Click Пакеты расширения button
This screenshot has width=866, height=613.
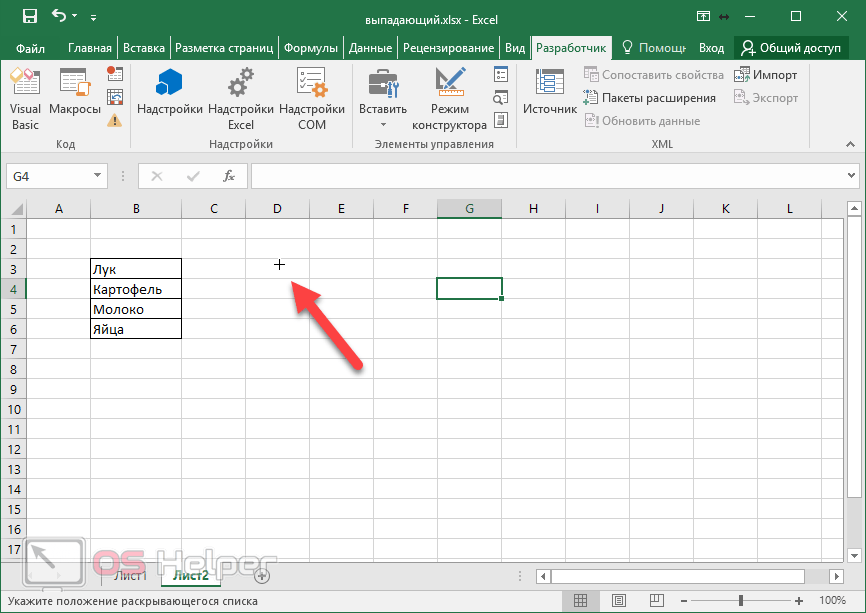pos(650,98)
